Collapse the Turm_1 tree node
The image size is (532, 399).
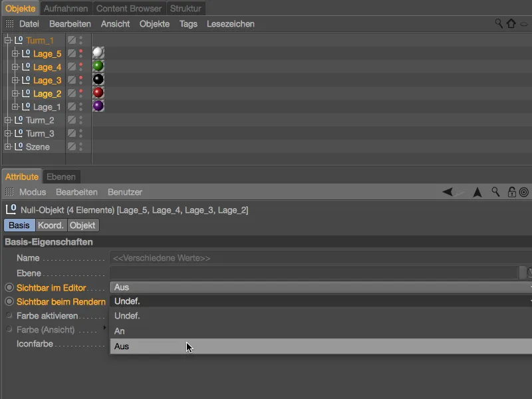click(x=8, y=41)
